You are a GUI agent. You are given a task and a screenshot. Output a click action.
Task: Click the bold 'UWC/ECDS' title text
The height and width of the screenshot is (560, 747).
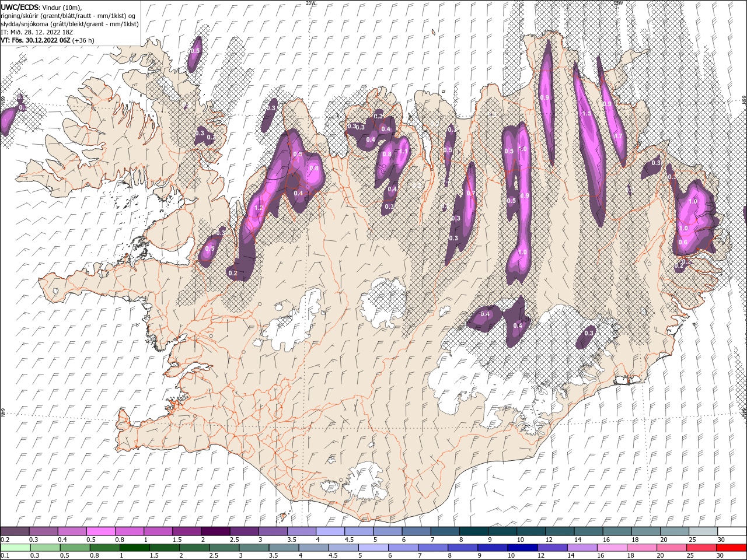click(19, 7)
